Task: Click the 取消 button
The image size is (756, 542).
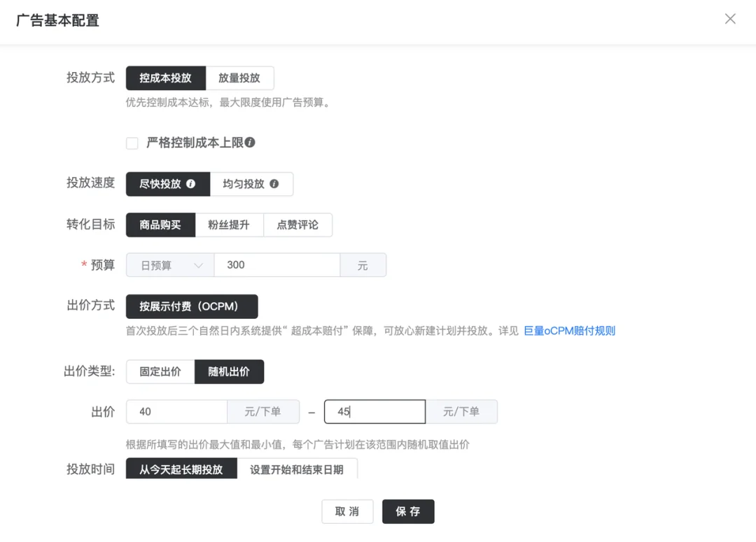Action: [348, 512]
